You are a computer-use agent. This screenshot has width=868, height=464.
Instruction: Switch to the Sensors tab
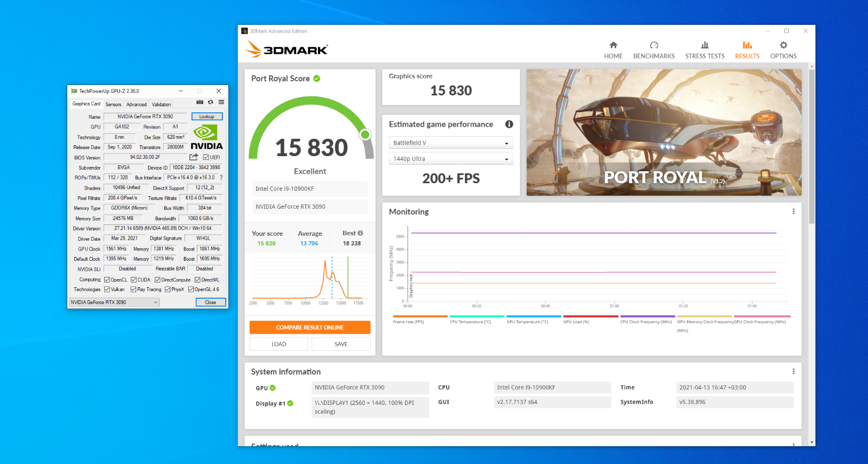(113, 105)
